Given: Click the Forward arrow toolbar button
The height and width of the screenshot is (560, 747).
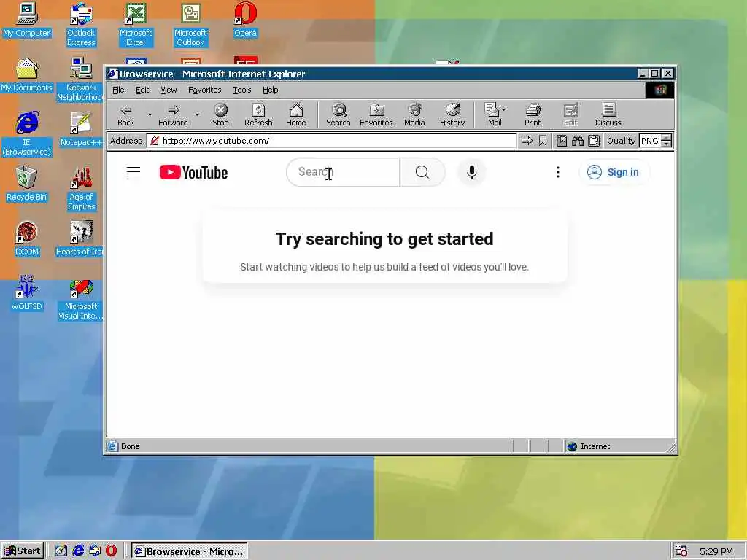Looking at the screenshot, I should pyautogui.click(x=173, y=114).
